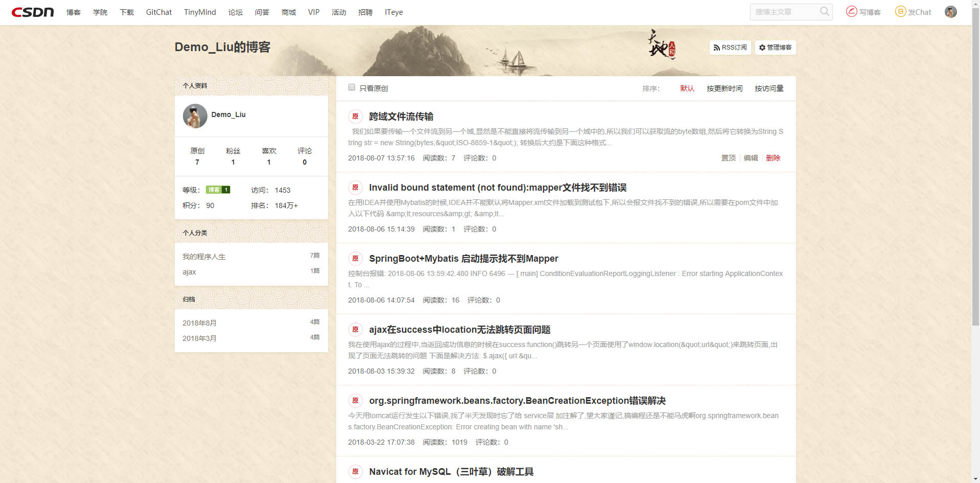980x483 pixels.
Task: Click the 访问 value 1453
Action: [x=283, y=190]
